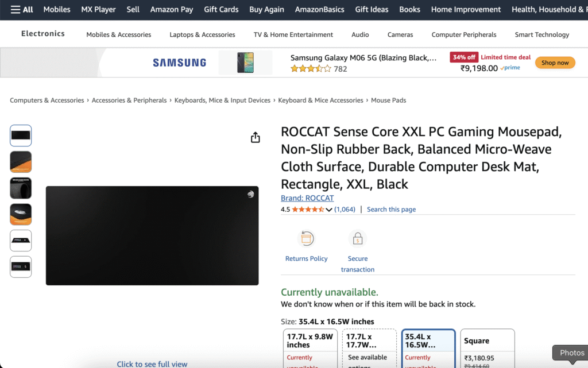Open Returns Policy text link
This screenshot has height=368, width=588.
[307, 258]
